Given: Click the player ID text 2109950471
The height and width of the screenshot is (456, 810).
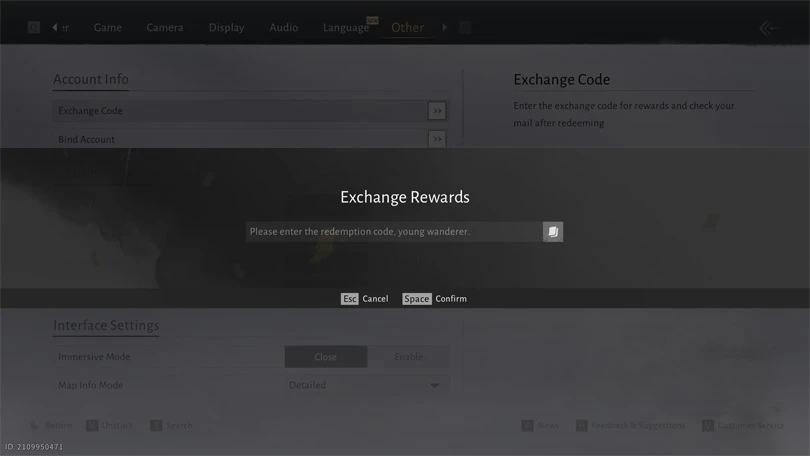Looking at the screenshot, I should (40, 447).
